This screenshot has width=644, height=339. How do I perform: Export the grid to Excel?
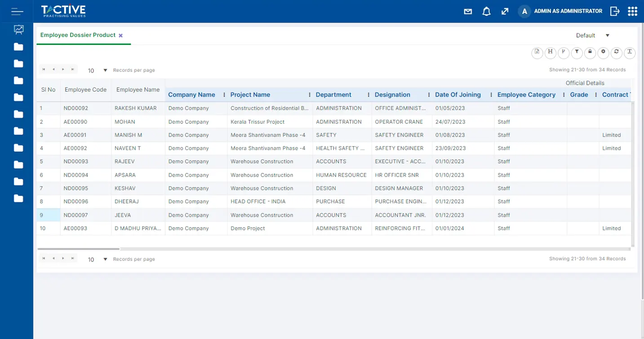click(x=537, y=53)
